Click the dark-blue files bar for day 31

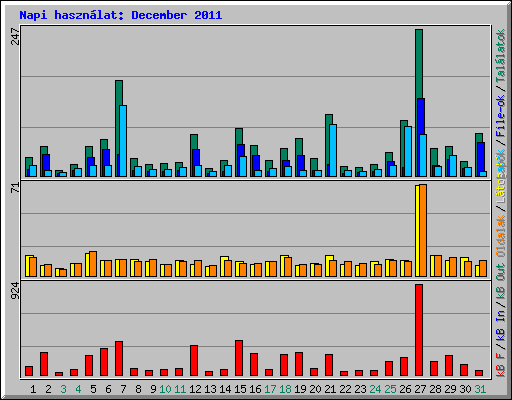480,157
